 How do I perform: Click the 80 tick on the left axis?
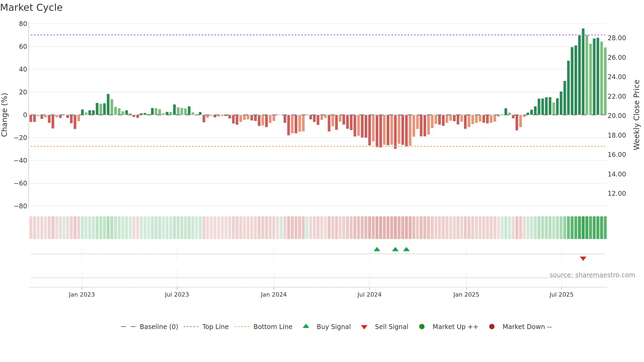click(x=23, y=24)
